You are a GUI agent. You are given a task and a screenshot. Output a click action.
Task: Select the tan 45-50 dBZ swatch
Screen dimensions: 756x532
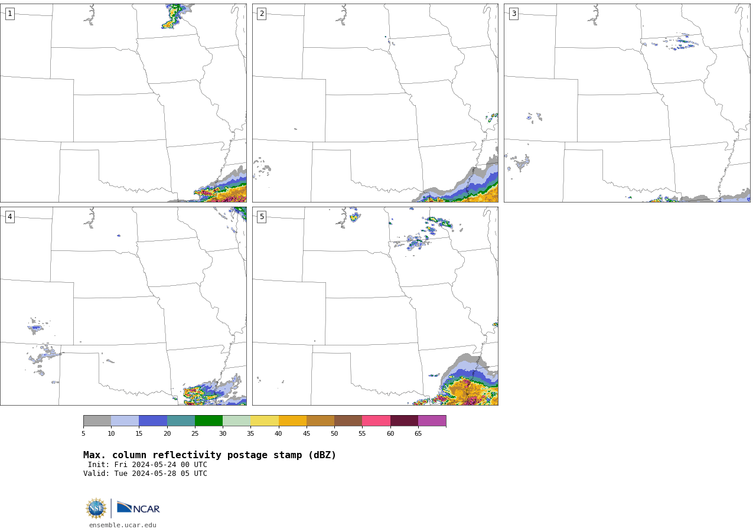coord(321,421)
